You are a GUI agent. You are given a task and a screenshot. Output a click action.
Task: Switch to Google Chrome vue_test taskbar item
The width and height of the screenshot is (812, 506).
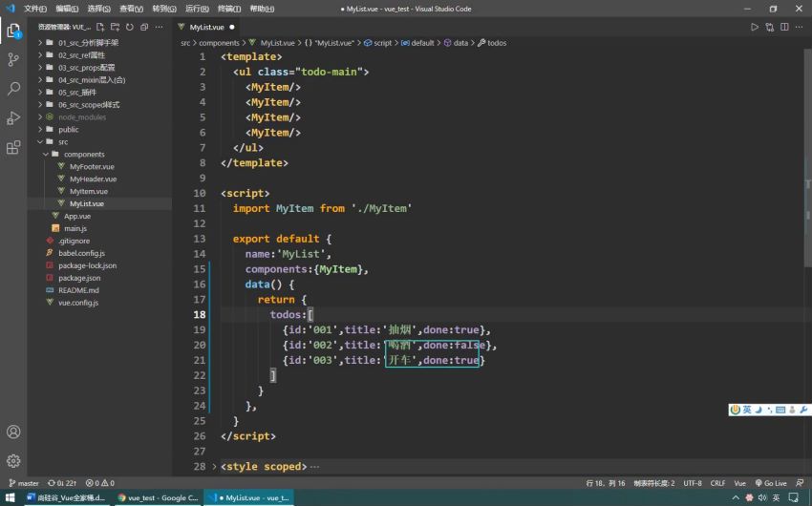(x=158, y=497)
